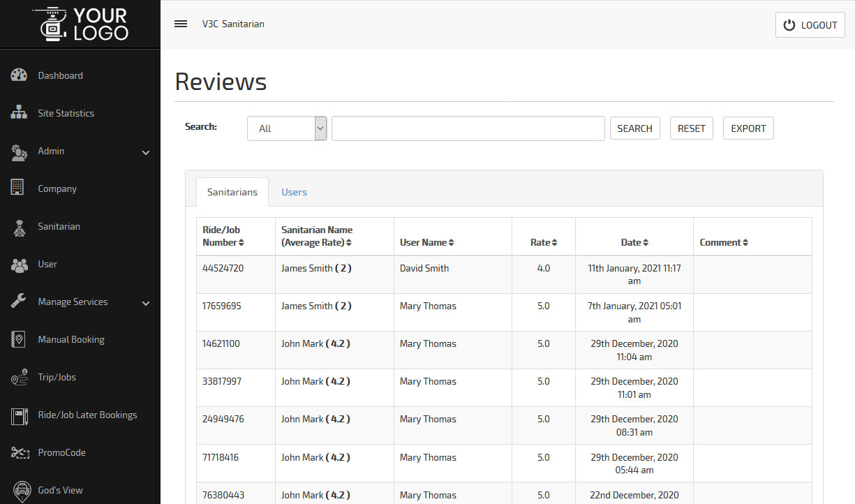Click V3C Sanitarian header title
Screen dimensions: 855x504
pyautogui.click(x=233, y=24)
